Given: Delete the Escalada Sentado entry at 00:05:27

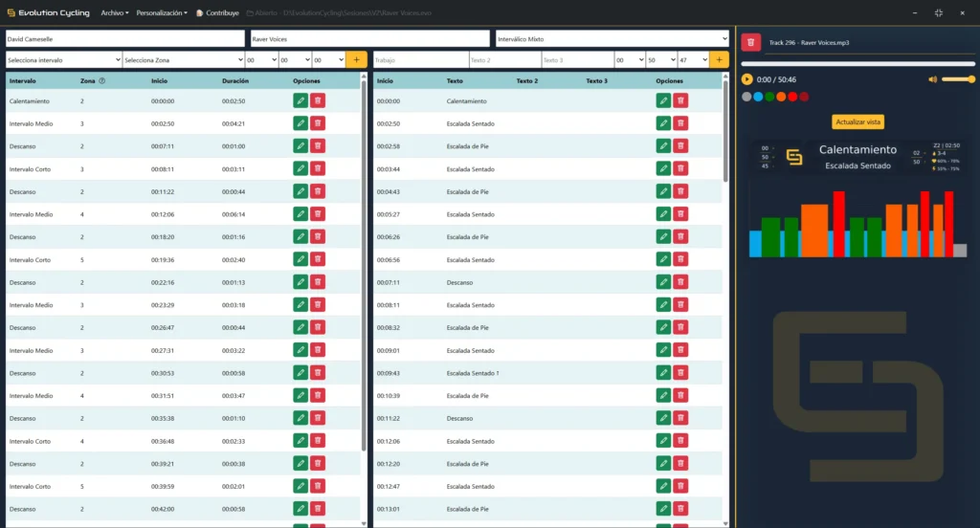Looking at the screenshot, I should point(680,214).
